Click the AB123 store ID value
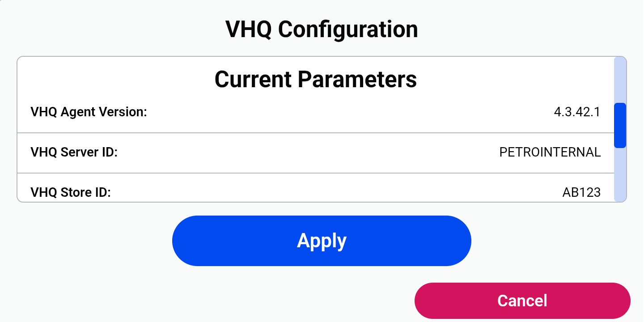The width and height of the screenshot is (644, 322). pyautogui.click(x=581, y=193)
